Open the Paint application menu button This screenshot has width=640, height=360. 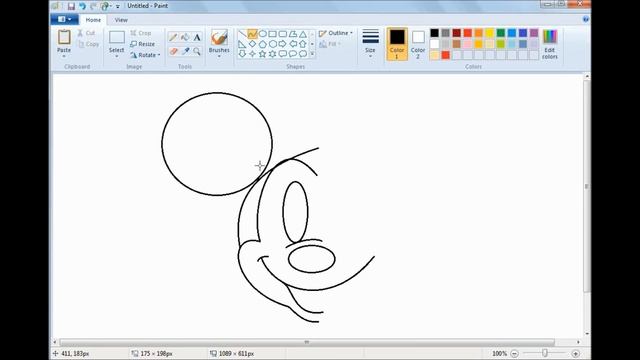[x=64, y=19]
